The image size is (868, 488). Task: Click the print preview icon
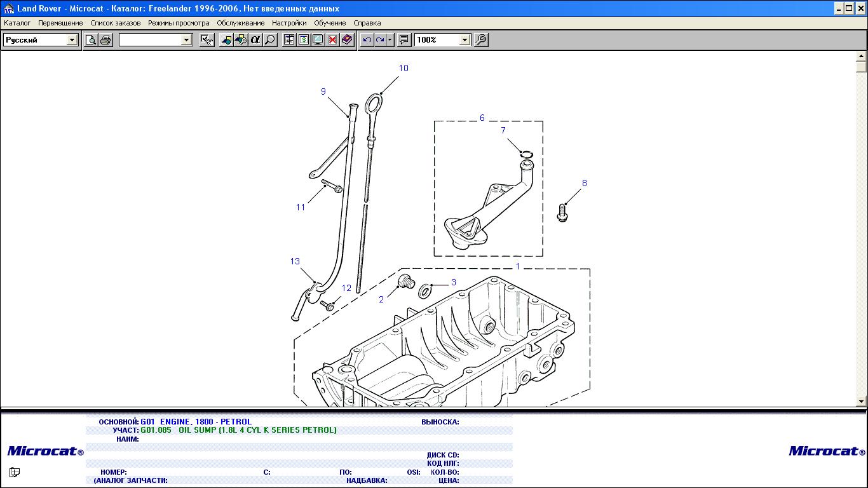pos(92,39)
